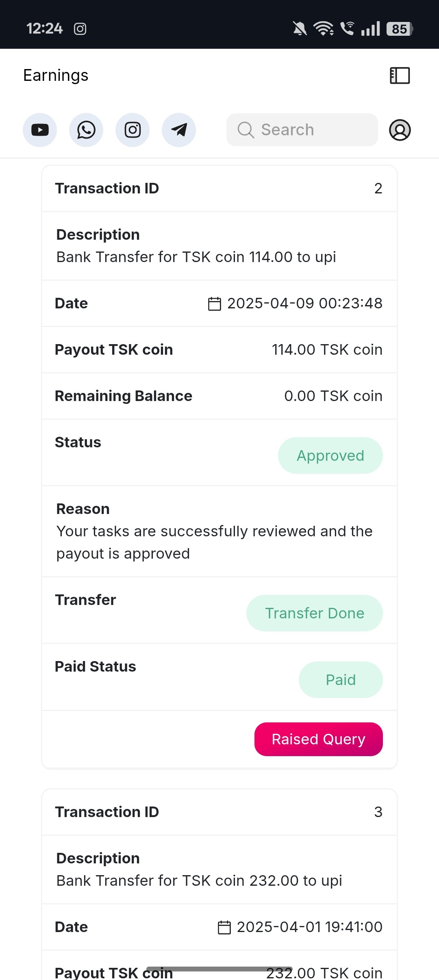Tap the Instagram notification icon in status bar

pos(80,29)
